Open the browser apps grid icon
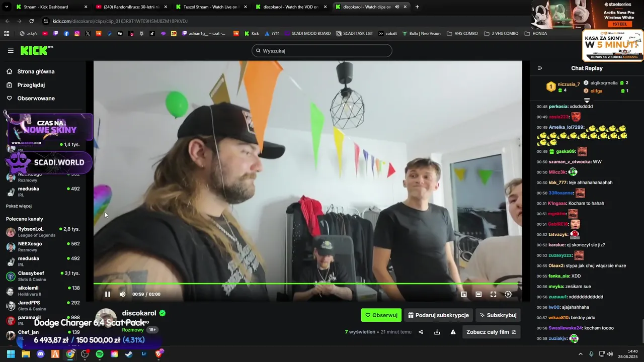Viewport: 644px width, 362px height. pos(7,34)
